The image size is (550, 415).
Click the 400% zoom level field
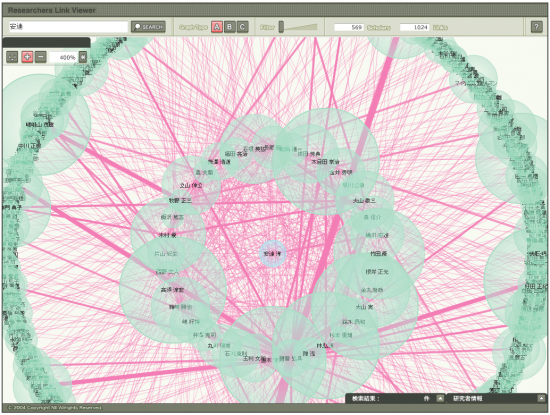(x=63, y=57)
